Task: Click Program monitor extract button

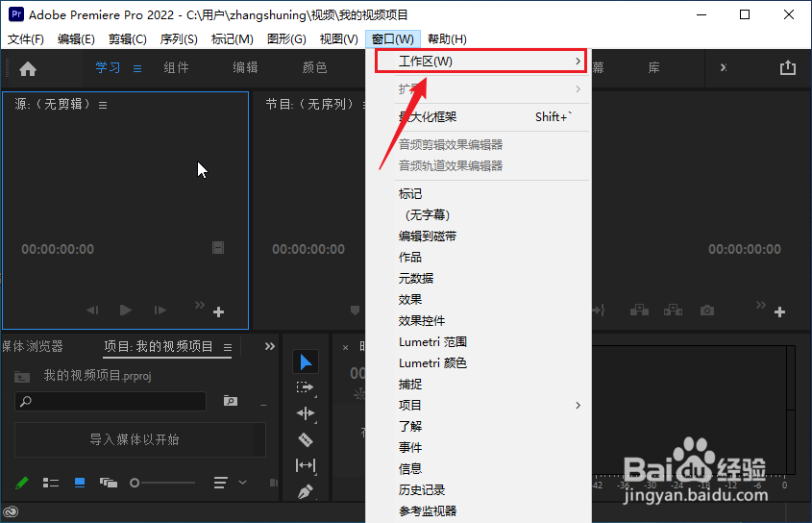Action: point(673,310)
